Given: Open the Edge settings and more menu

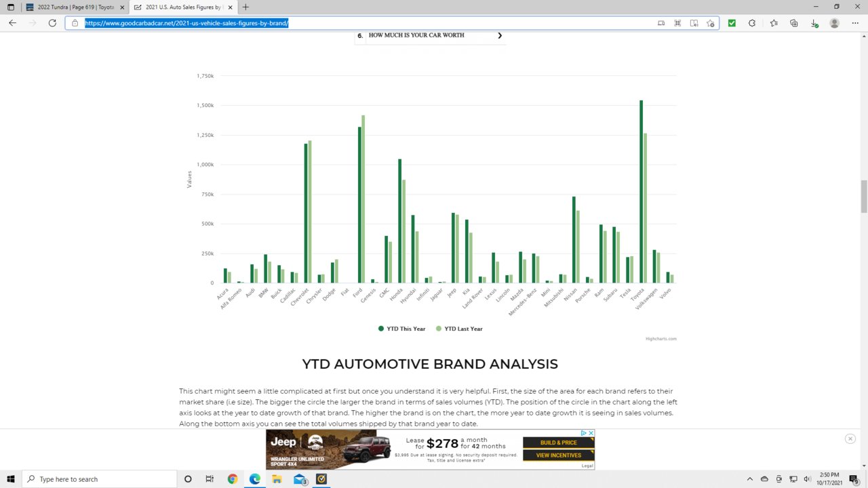Looking at the screenshot, I should coord(854,23).
